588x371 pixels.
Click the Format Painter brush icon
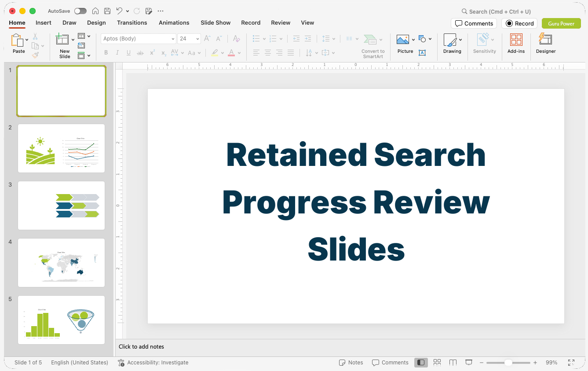[35, 55]
